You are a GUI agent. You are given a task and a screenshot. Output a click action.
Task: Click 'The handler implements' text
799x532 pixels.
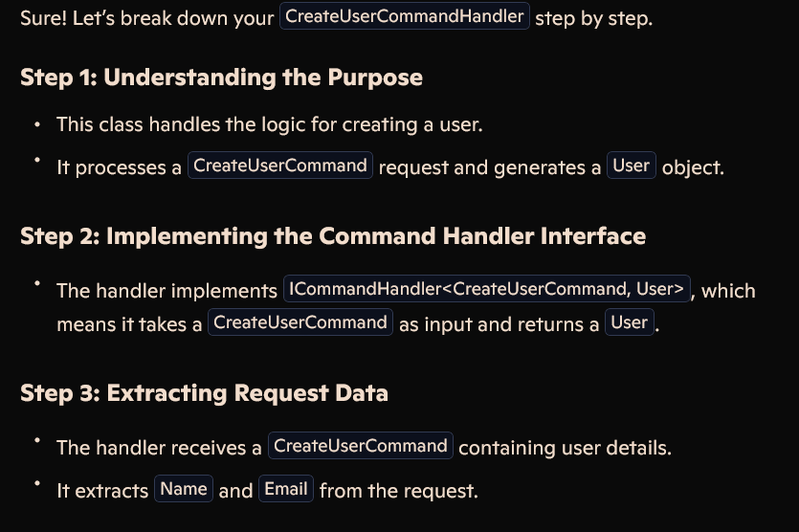click(166, 291)
